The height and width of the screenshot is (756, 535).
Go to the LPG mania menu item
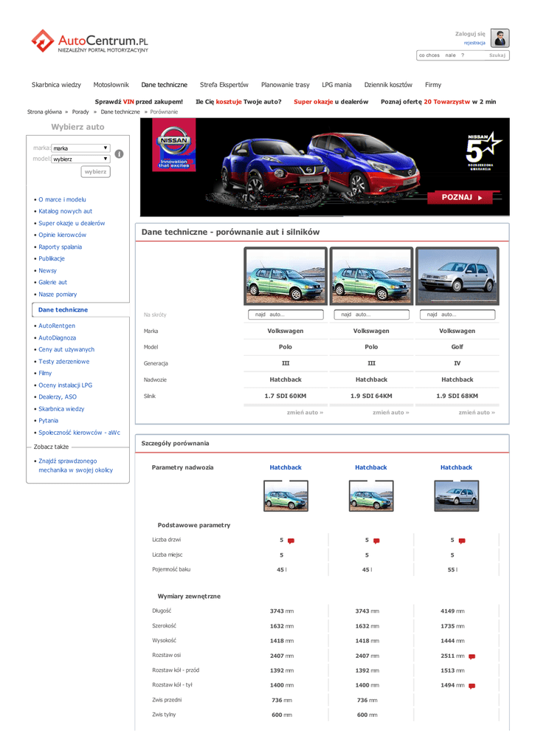tap(336, 85)
